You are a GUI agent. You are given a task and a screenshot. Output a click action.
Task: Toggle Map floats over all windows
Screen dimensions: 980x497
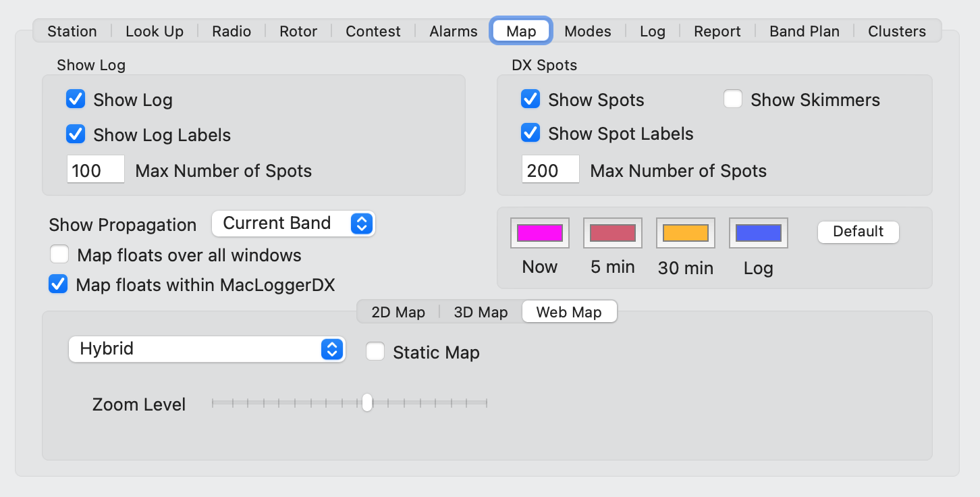pos(59,254)
